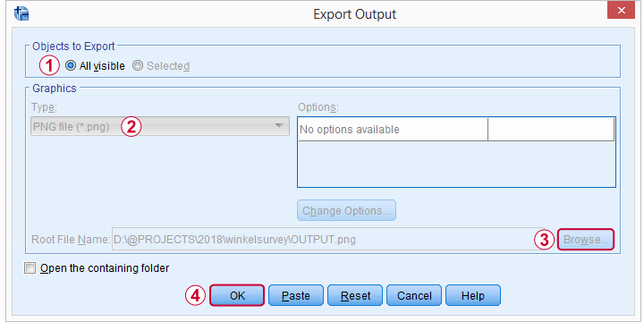
Task: Click the Cancel button
Action: (414, 295)
